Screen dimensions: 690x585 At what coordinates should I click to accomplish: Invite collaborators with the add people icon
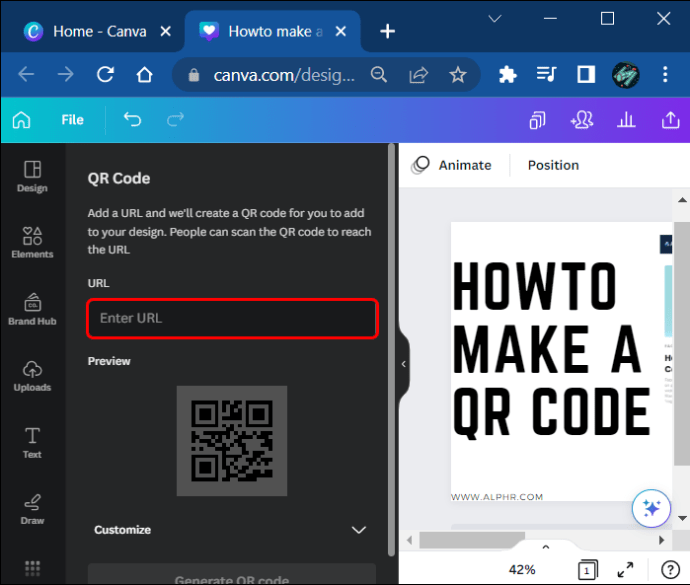click(x=582, y=120)
